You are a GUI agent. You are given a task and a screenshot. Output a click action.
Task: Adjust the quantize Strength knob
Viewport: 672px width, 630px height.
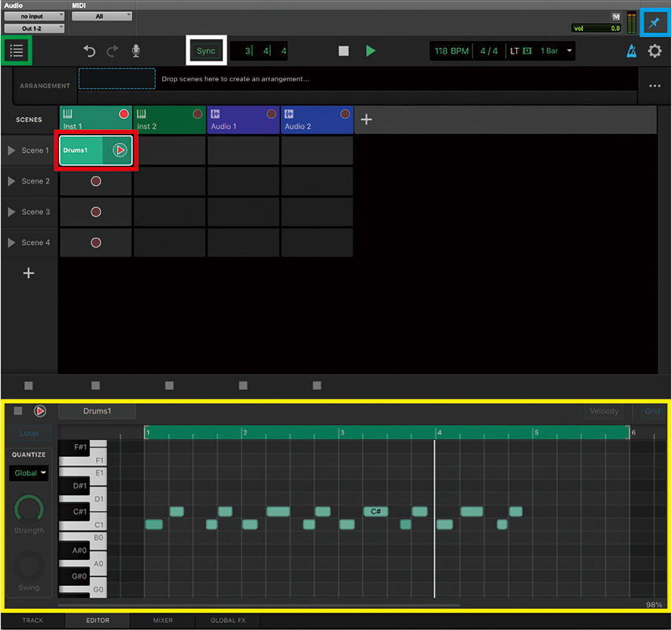tap(28, 510)
